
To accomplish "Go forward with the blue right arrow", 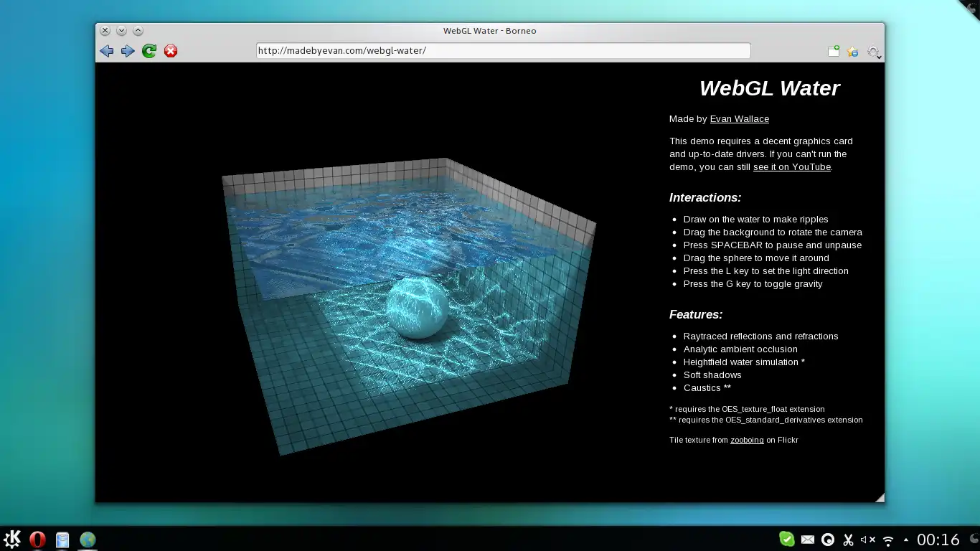I will click(128, 51).
